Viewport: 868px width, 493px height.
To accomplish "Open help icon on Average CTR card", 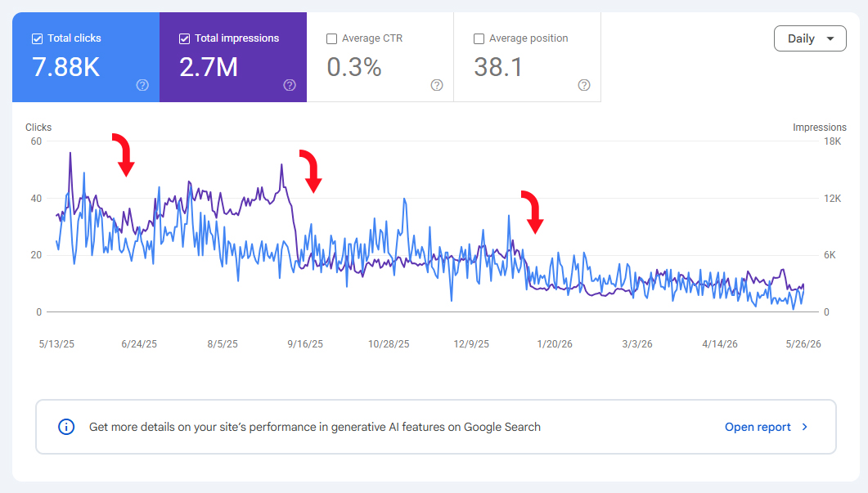I will 437,85.
